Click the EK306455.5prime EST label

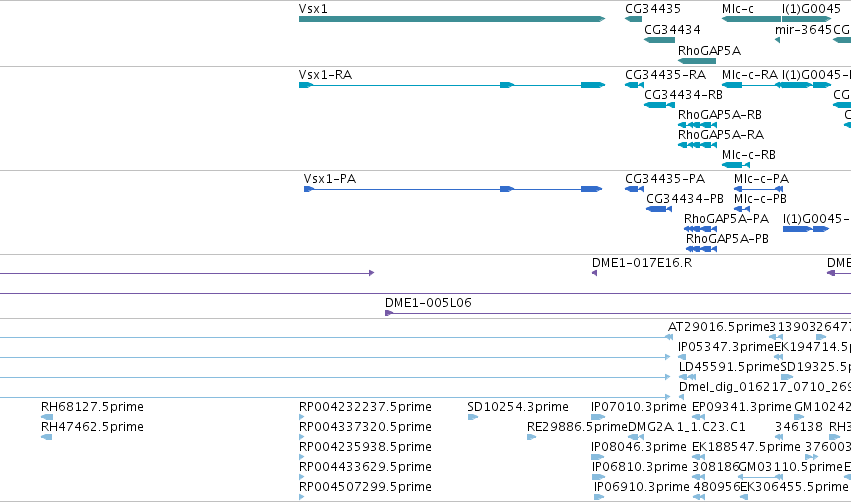(x=794, y=487)
